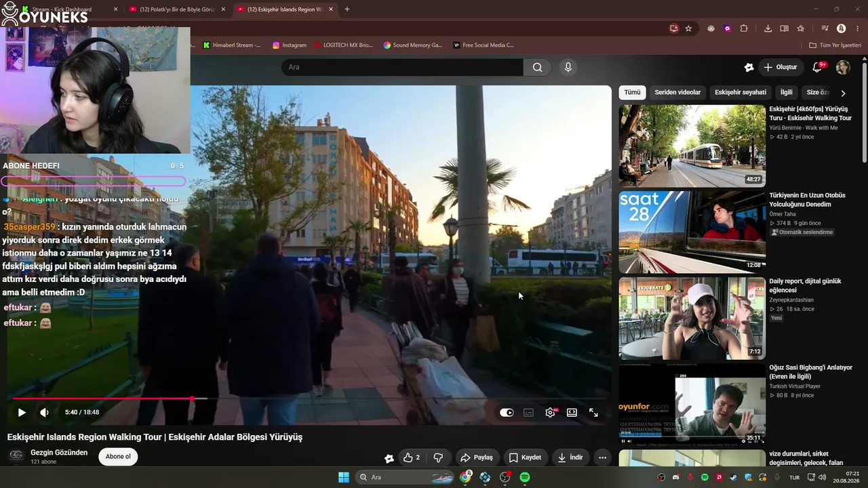
Task: Select the Tümü filter chip
Action: coord(632,92)
